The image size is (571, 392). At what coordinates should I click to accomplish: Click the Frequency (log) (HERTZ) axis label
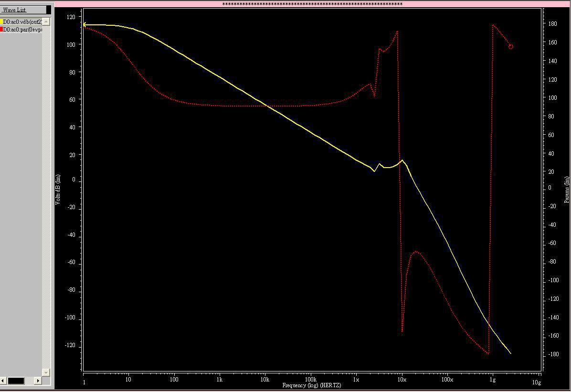311,385
